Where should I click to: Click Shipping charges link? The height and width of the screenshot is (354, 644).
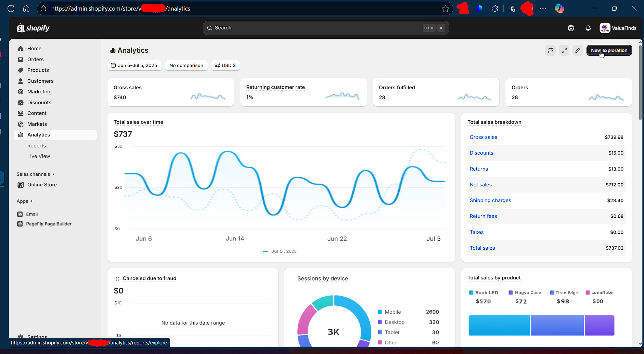coord(490,200)
